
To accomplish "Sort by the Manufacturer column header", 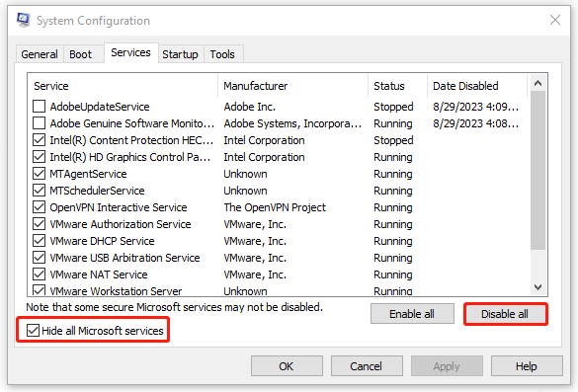I will (293, 86).
